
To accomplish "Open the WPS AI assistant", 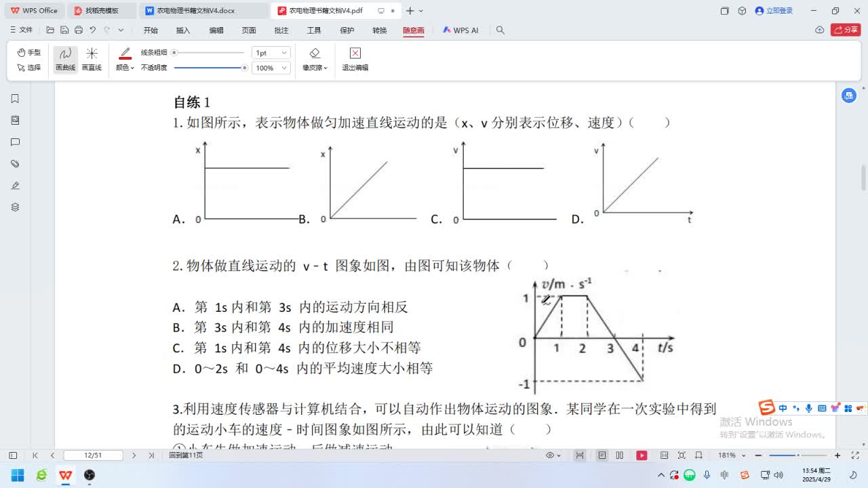I will 460,30.
